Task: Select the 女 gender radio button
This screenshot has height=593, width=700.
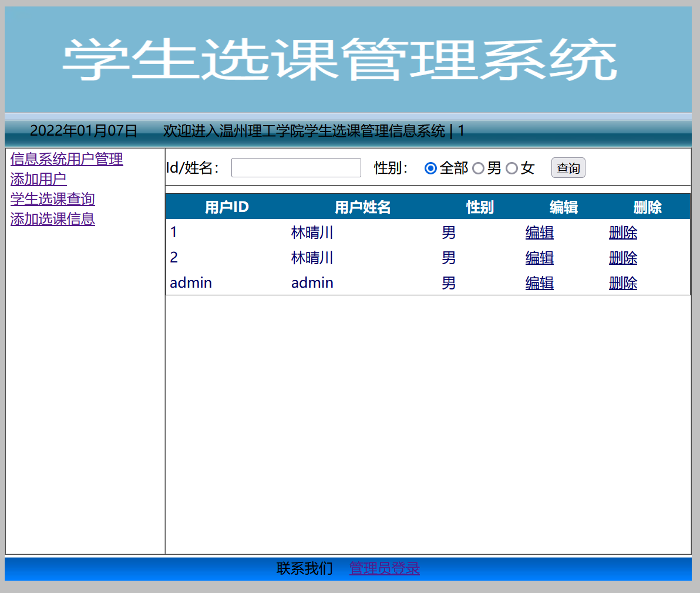Action: coord(511,169)
